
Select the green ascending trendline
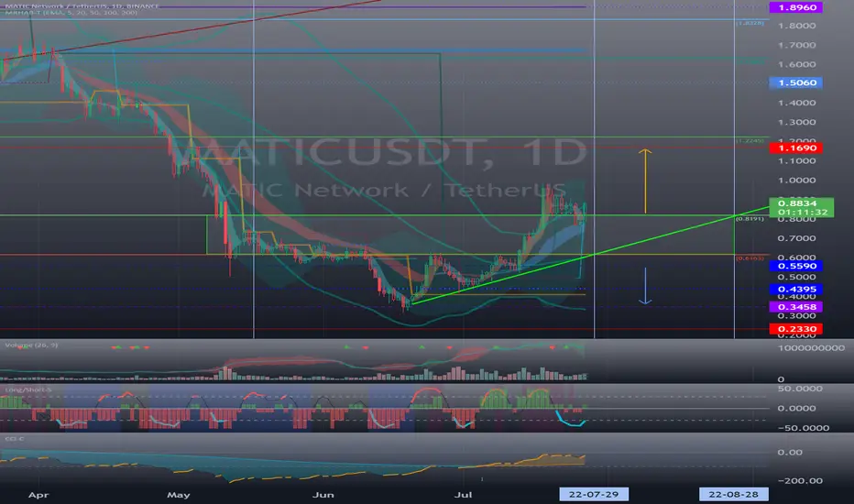click(590, 255)
